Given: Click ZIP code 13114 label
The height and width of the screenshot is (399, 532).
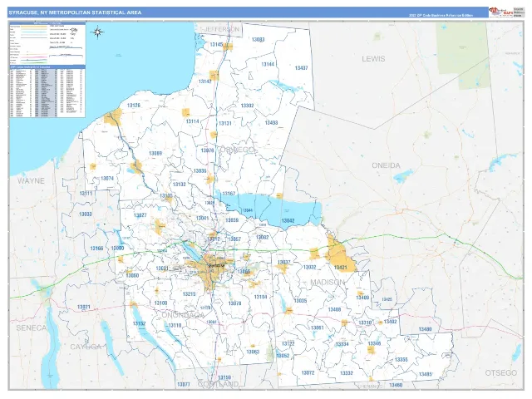Looking at the screenshot, I should click(x=192, y=121).
